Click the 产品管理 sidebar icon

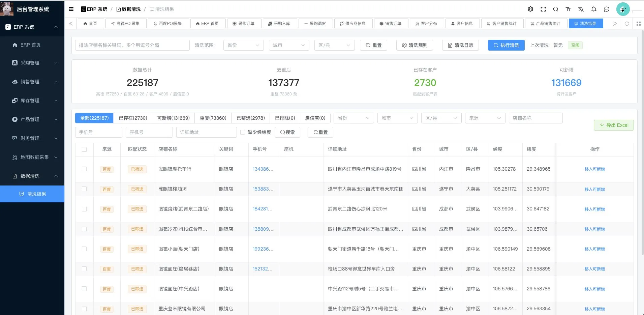(15, 119)
